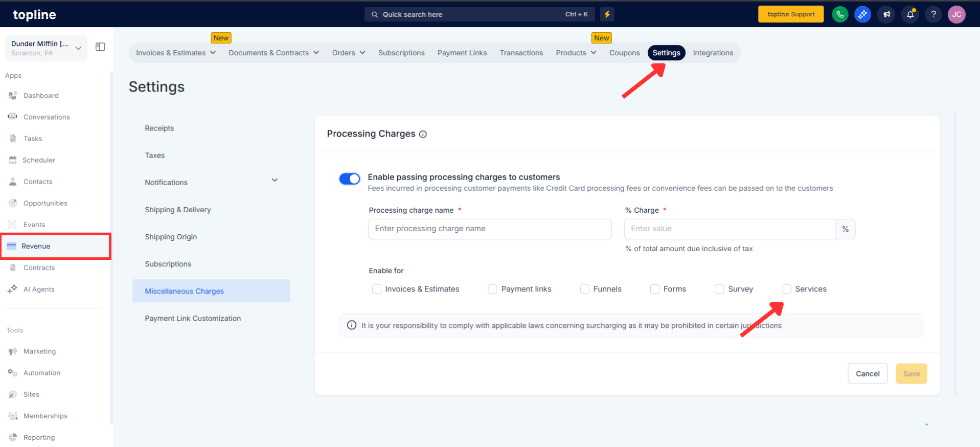
Task: Check the Funnels checkbox
Action: 585,289
